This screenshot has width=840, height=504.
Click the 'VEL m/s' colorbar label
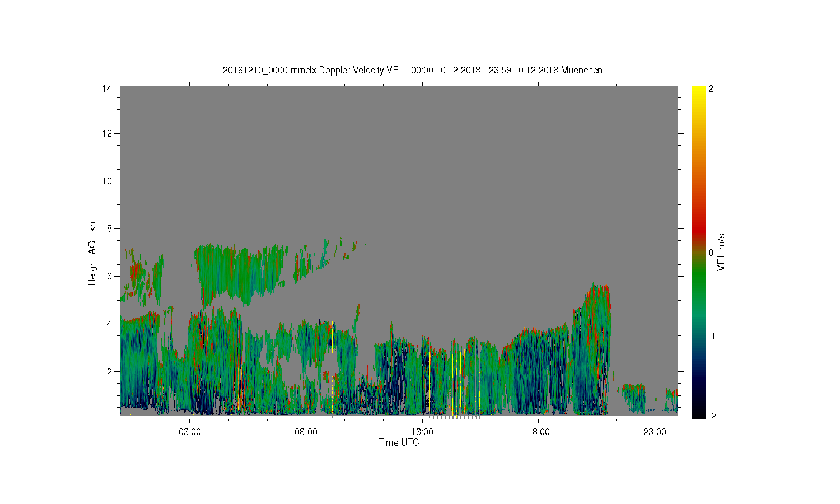pyautogui.click(x=721, y=252)
